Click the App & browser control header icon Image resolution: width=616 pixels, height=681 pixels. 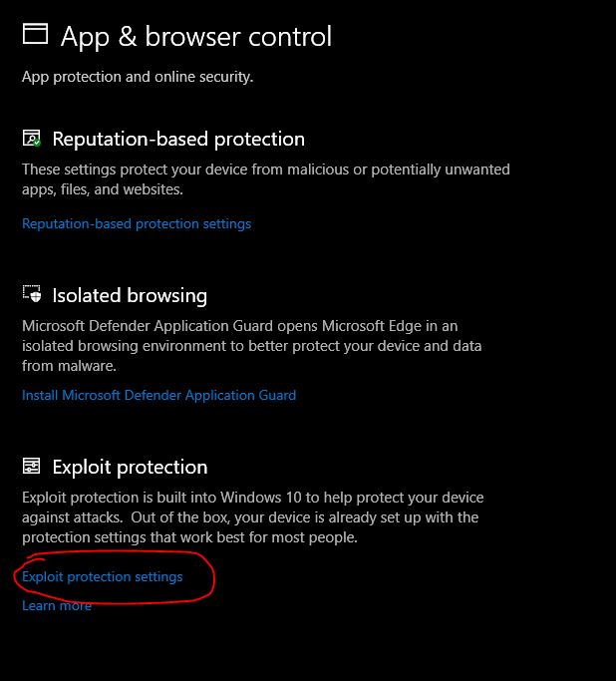tap(35, 36)
